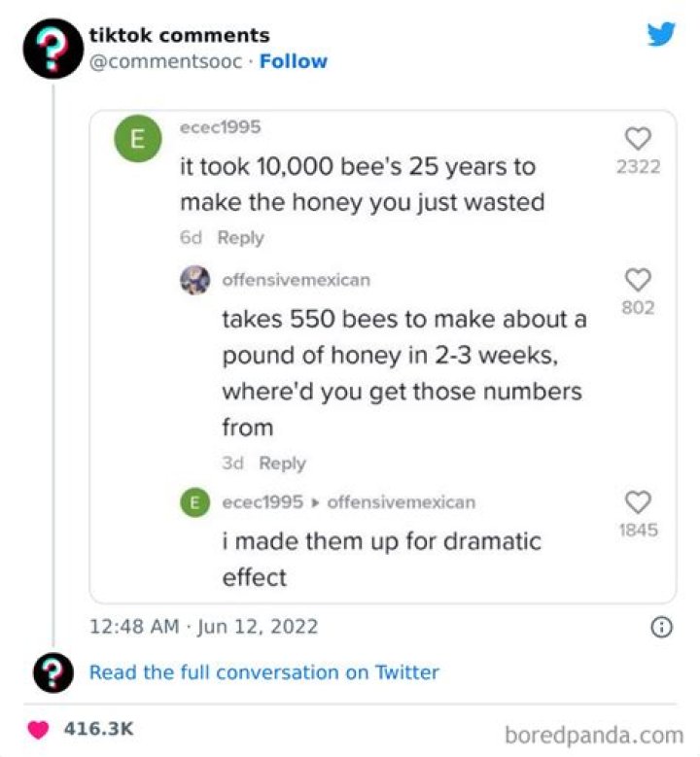The width and height of the screenshot is (700, 757).
Task: Open the tiktok comments profile avatar
Action: [x=53, y=49]
